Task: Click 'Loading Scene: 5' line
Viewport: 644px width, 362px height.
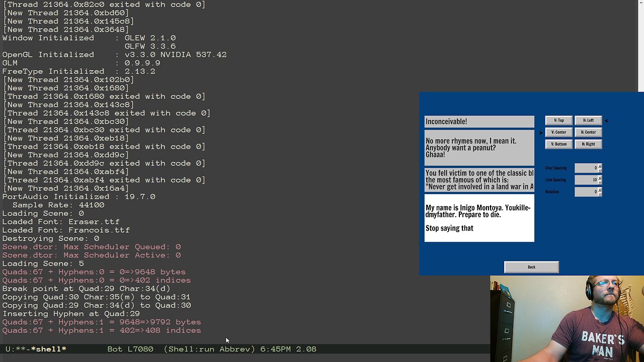Action: 43,263
